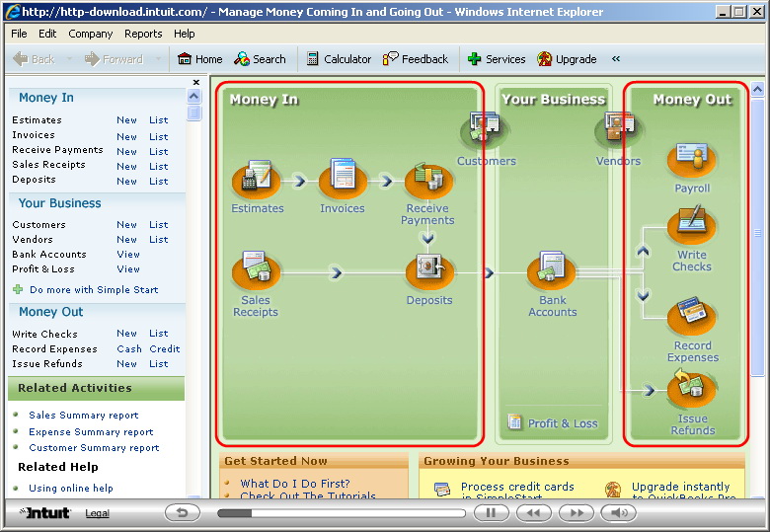Open the Vendors icon in Your Business
Screen dimensions: 770x532
click(618, 129)
